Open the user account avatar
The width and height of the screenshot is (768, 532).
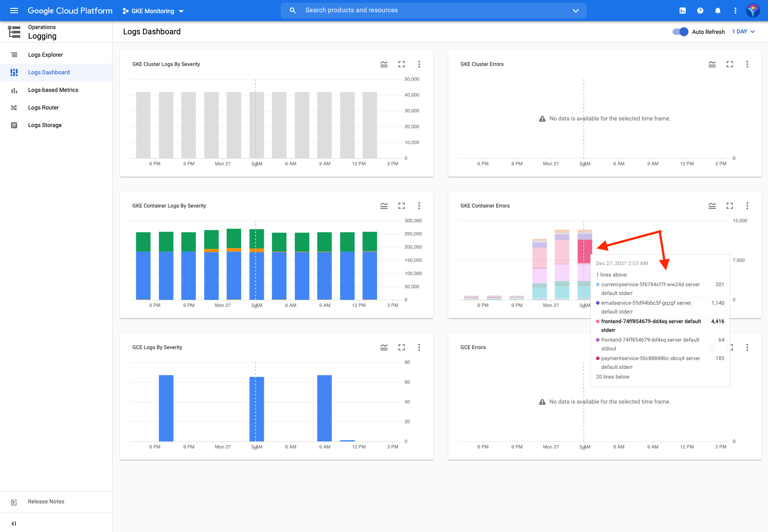(x=753, y=11)
